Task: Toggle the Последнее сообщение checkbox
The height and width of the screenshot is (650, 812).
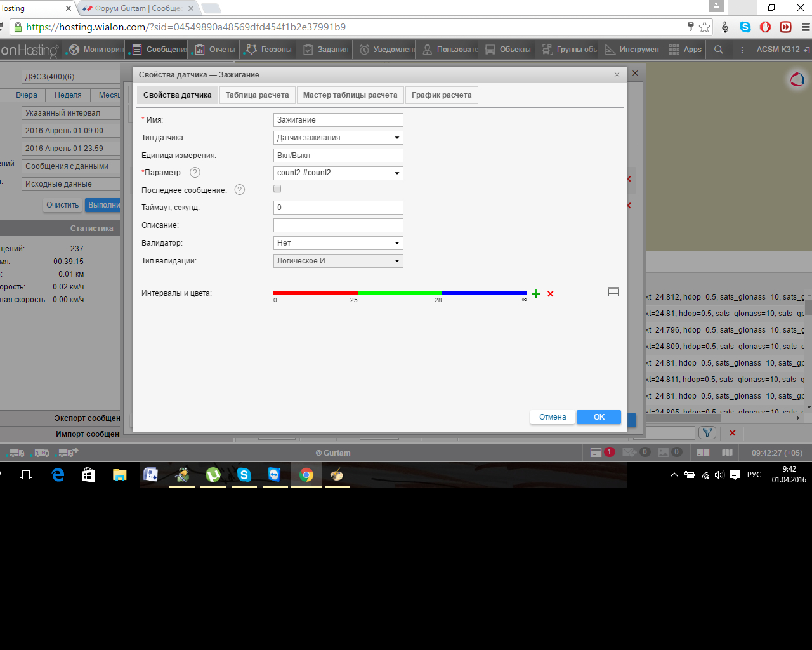Action: [x=277, y=189]
